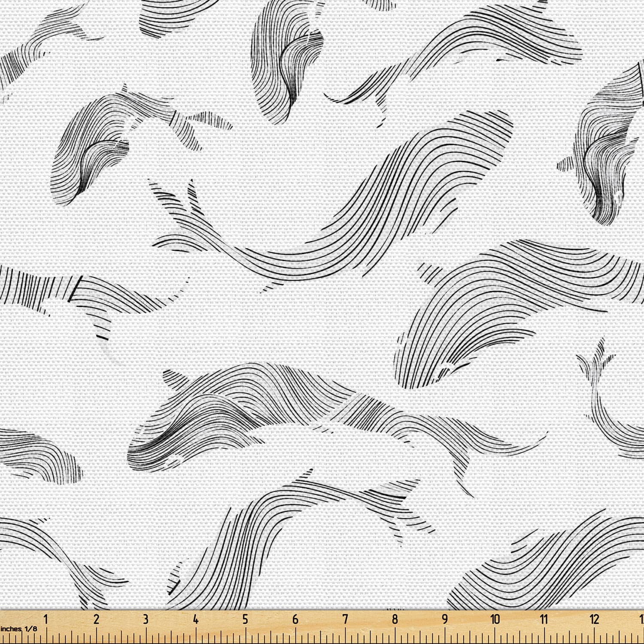
Task: Click the number 11 on the ruler
Action: (544, 619)
